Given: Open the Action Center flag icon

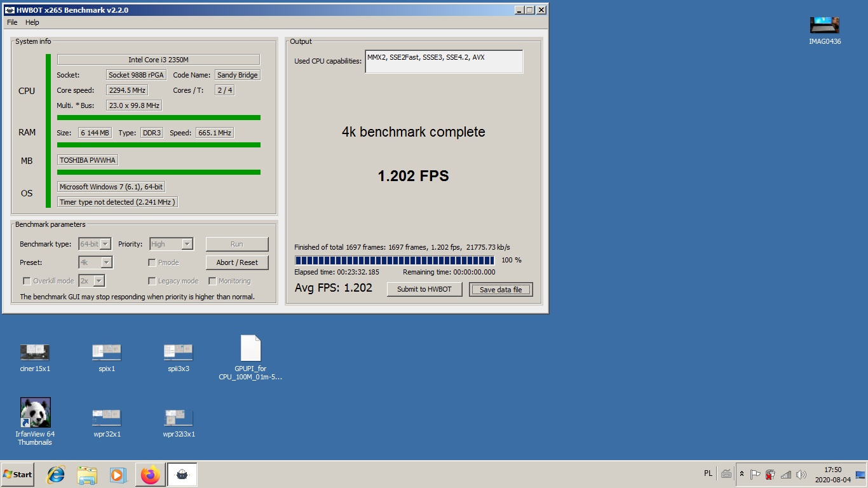Looking at the screenshot, I should (x=755, y=474).
